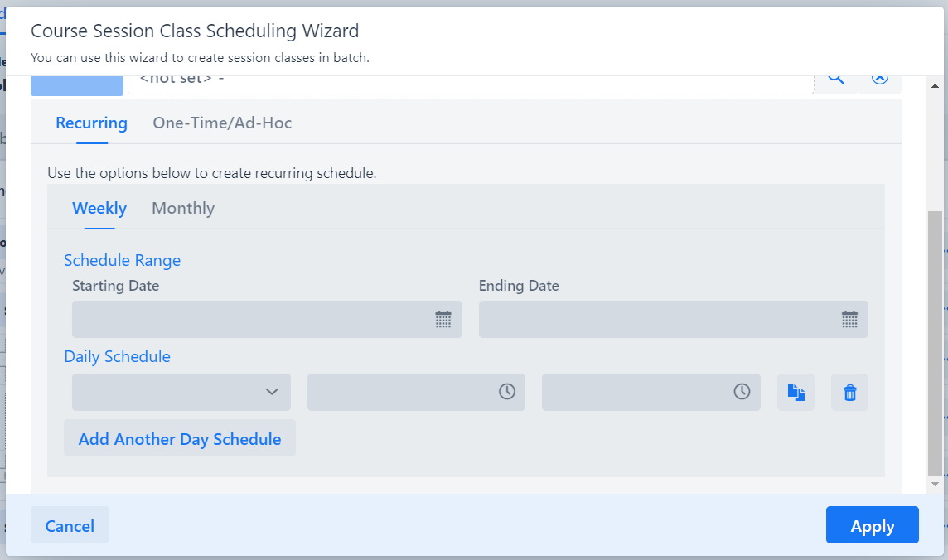
Task: Click the magnifier search icon near the top
Action: coord(836,80)
